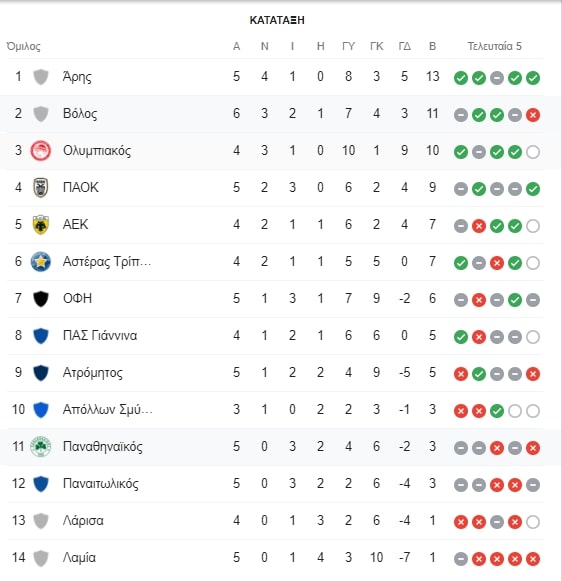Viewport: 562px width, 581px height.
Task: Click the ΠΑΣ Γιάννινα blue shield icon
Action: coord(41,336)
